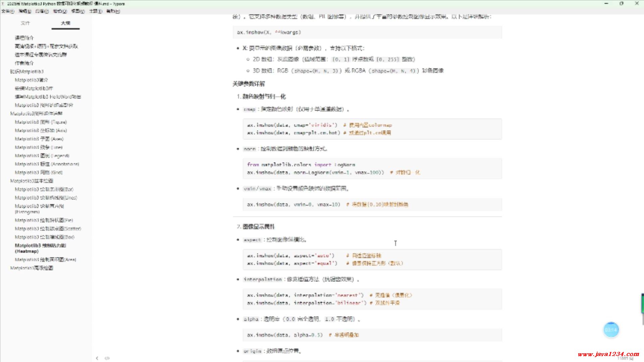The height and width of the screenshot is (362, 644).
Task: Click the sidebar collapse arrow icon
Action: (97, 358)
